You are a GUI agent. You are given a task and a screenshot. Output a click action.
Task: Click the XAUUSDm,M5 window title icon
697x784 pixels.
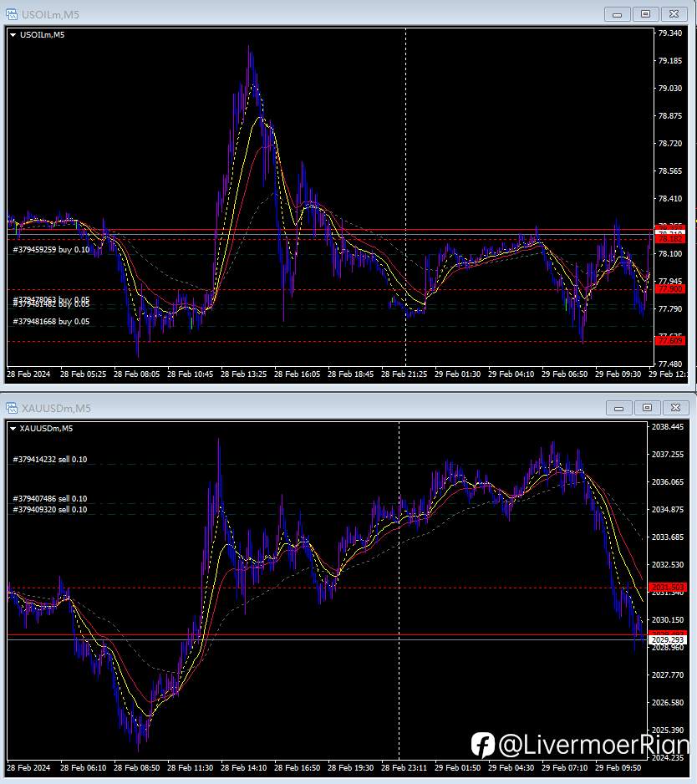[12, 408]
